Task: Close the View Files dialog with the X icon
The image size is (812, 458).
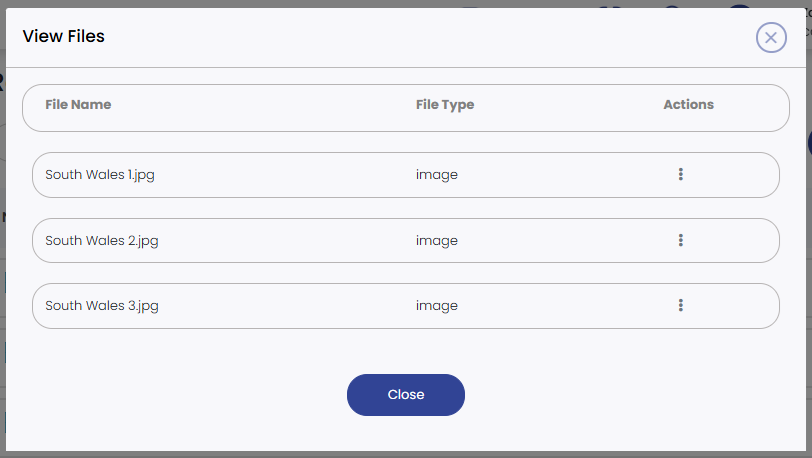Action: [x=770, y=38]
